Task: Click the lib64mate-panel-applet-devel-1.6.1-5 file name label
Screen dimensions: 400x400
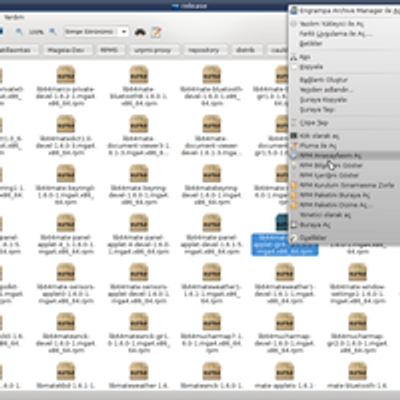Action: coord(212,244)
